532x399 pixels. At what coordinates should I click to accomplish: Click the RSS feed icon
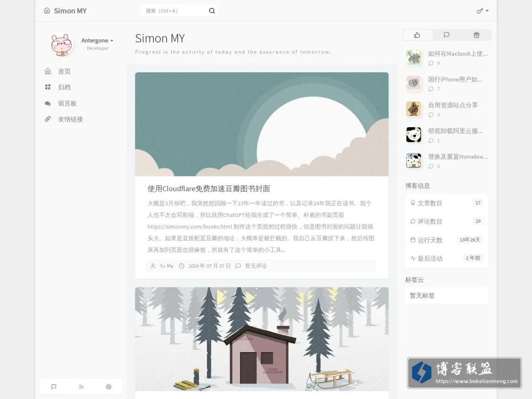pos(81,387)
